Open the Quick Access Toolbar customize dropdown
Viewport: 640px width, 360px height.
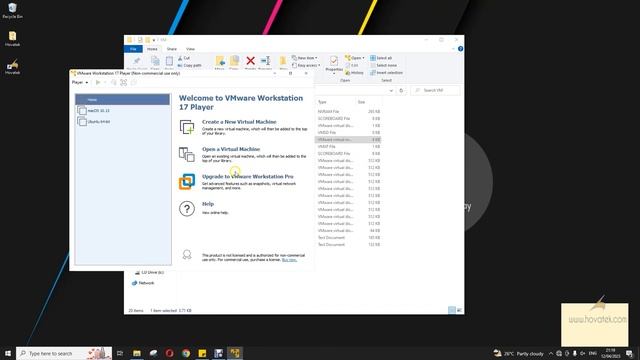pos(154,40)
